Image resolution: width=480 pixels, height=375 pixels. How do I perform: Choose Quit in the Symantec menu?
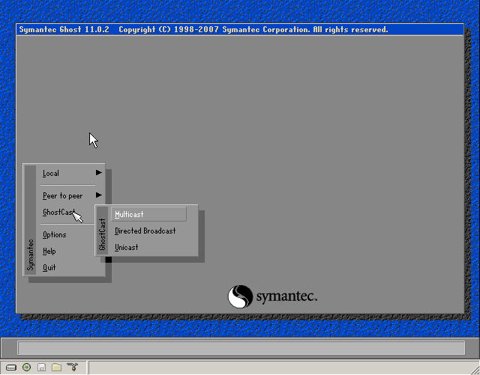click(x=49, y=267)
